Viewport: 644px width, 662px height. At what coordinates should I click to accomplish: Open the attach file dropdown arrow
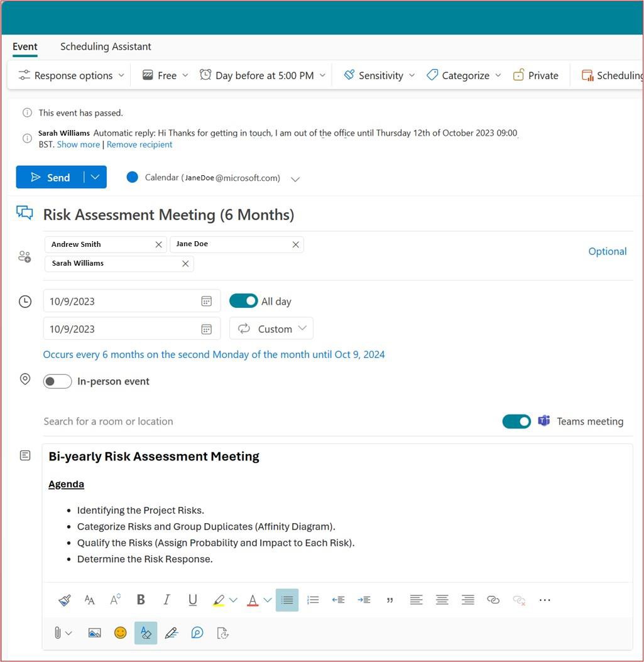(x=69, y=633)
